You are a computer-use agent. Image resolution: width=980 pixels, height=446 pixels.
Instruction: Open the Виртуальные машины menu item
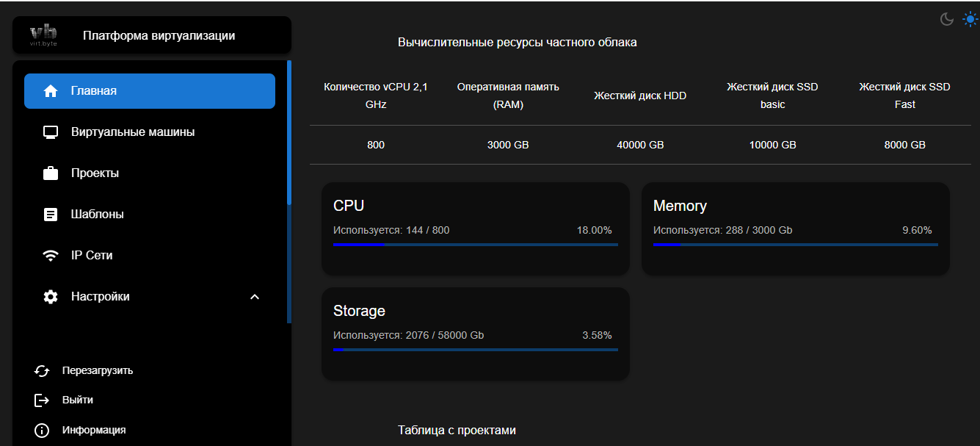pyautogui.click(x=133, y=132)
